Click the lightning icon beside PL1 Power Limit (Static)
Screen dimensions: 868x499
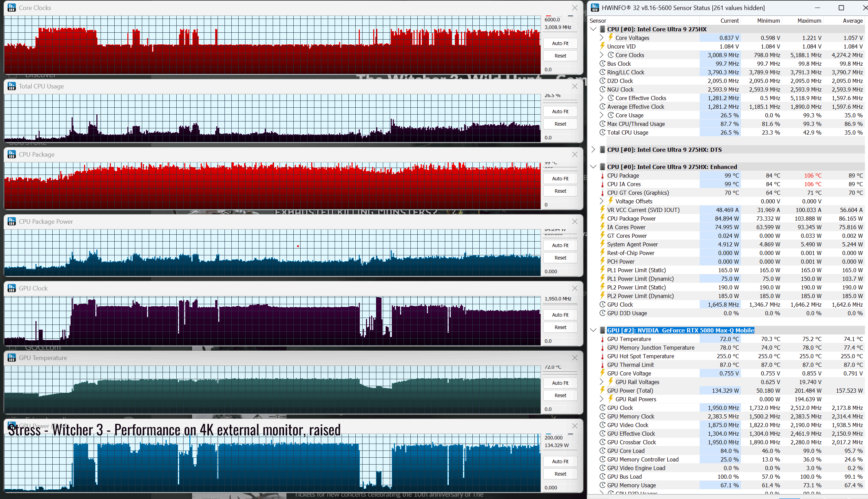603,270
